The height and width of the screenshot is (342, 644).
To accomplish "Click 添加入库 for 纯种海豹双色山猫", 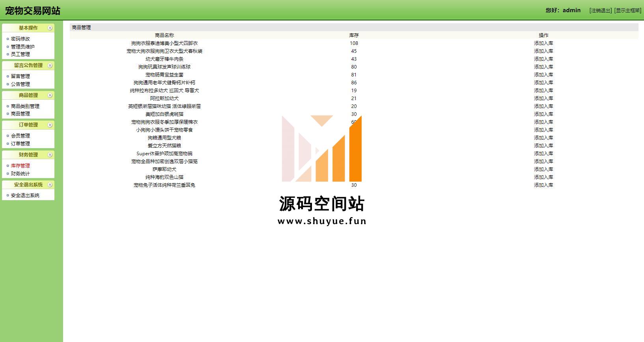I will (x=543, y=177).
